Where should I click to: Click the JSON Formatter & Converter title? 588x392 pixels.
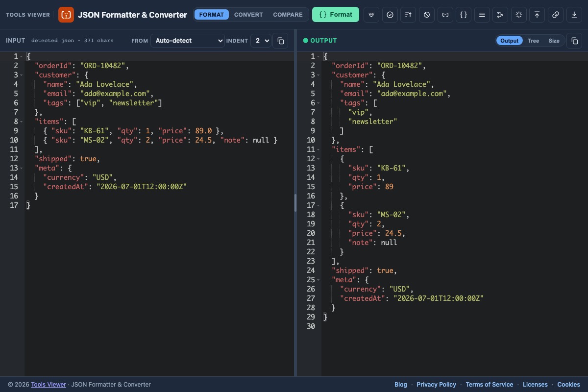point(132,15)
